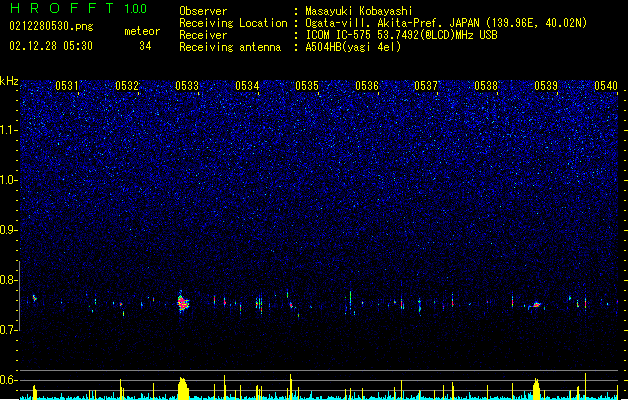
Task: Click the Receiving Location label
Action: (x=233, y=23)
